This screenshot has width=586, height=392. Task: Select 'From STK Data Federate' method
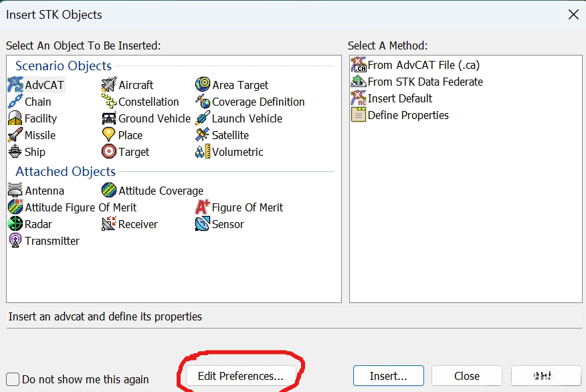coord(425,82)
